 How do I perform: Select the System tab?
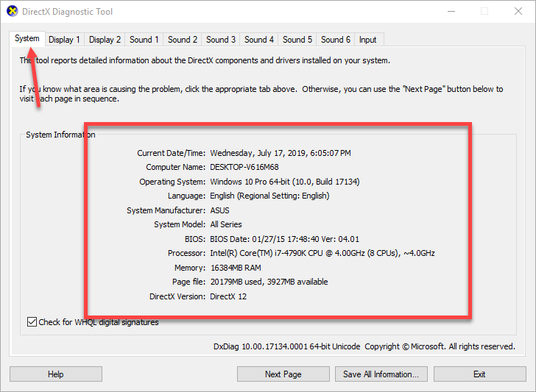click(x=27, y=38)
